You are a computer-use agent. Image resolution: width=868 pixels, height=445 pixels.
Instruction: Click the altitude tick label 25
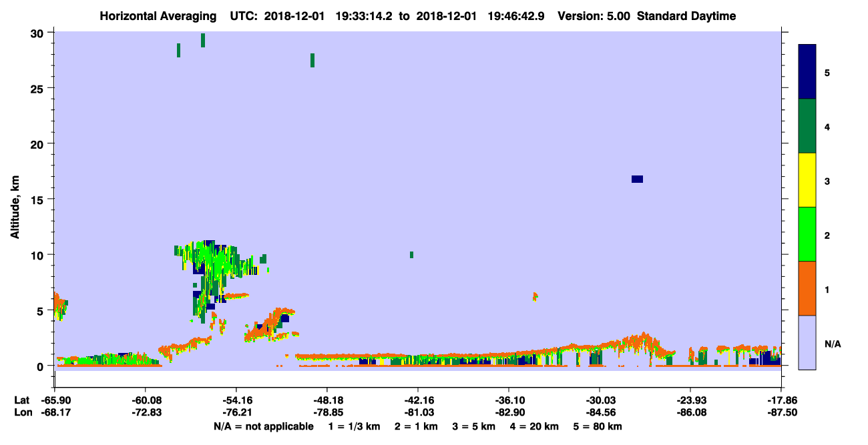(x=39, y=88)
